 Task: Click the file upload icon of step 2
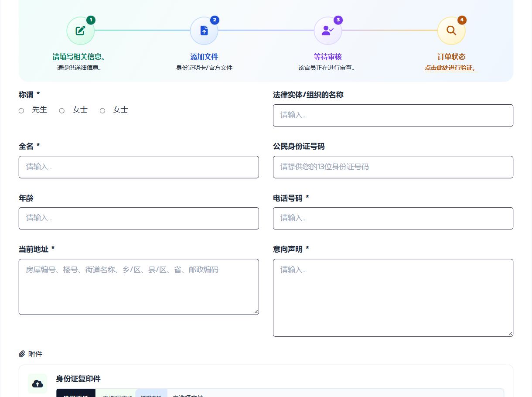204,31
